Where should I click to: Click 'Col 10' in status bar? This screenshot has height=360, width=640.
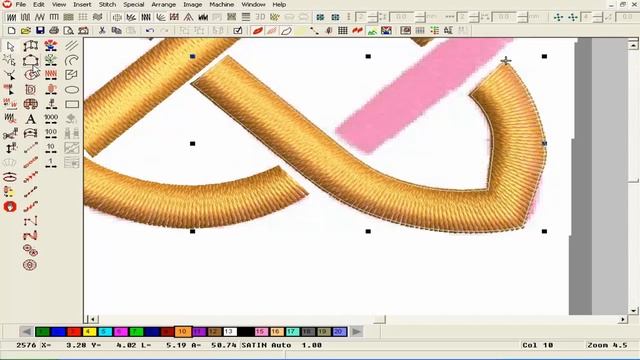[538, 345]
